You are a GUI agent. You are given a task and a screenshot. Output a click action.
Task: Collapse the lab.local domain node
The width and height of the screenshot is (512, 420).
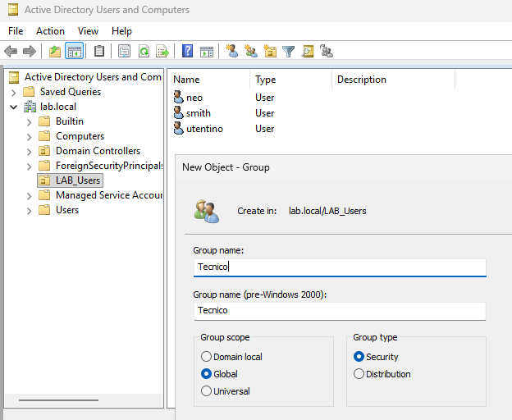14,107
